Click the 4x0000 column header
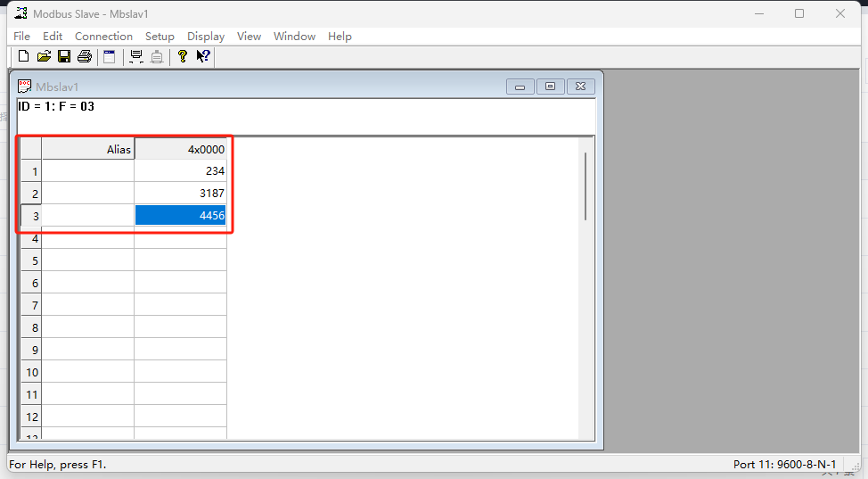 180,149
